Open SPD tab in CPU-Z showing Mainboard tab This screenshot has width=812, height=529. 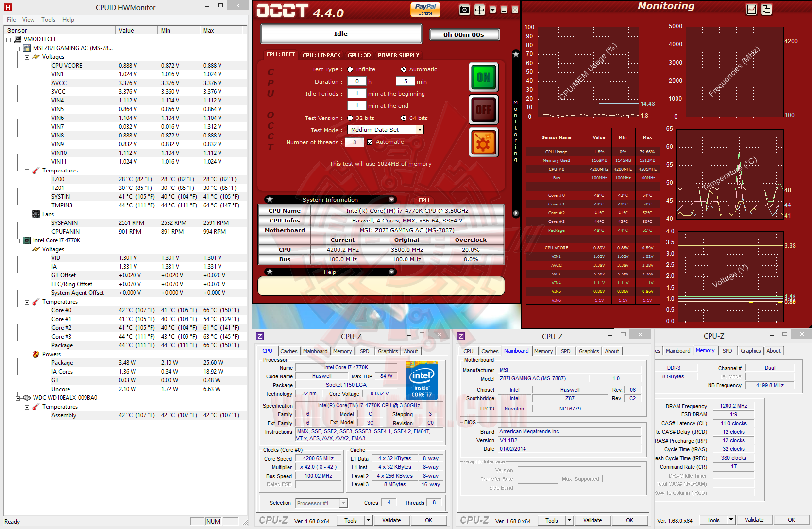566,351
